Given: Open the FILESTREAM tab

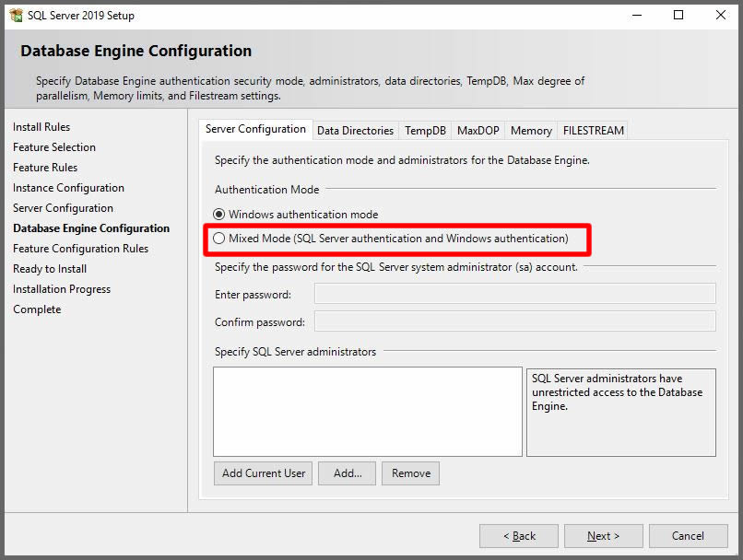Looking at the screenshot, I should coord(594,131).
